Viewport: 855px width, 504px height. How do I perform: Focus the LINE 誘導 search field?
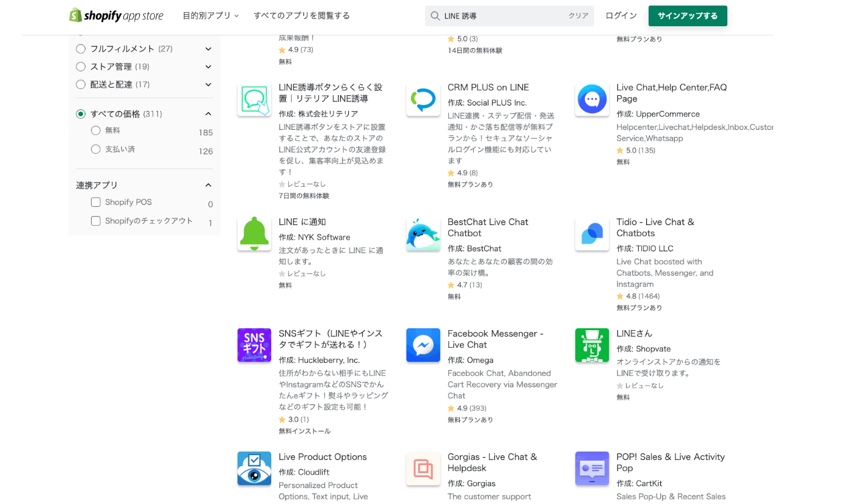[509, 16]
